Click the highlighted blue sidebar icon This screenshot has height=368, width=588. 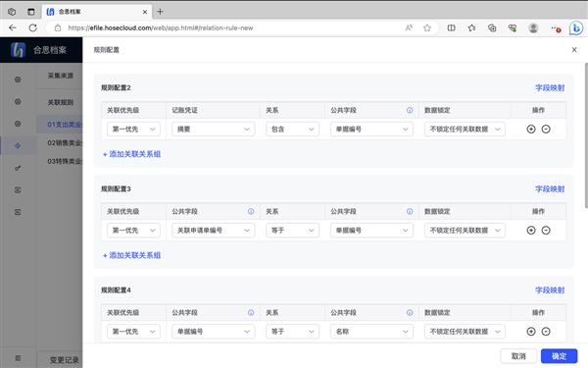point(18,145)
